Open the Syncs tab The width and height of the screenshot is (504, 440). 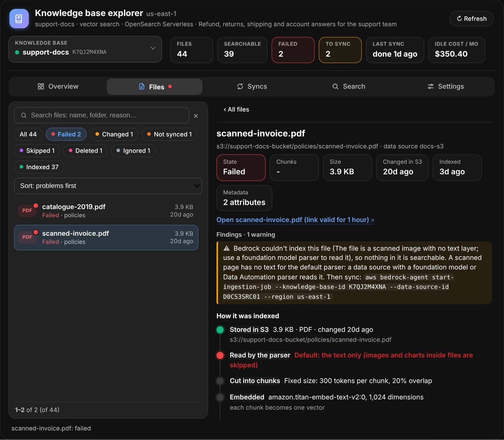pyautogui.click(x=252, y=87)
